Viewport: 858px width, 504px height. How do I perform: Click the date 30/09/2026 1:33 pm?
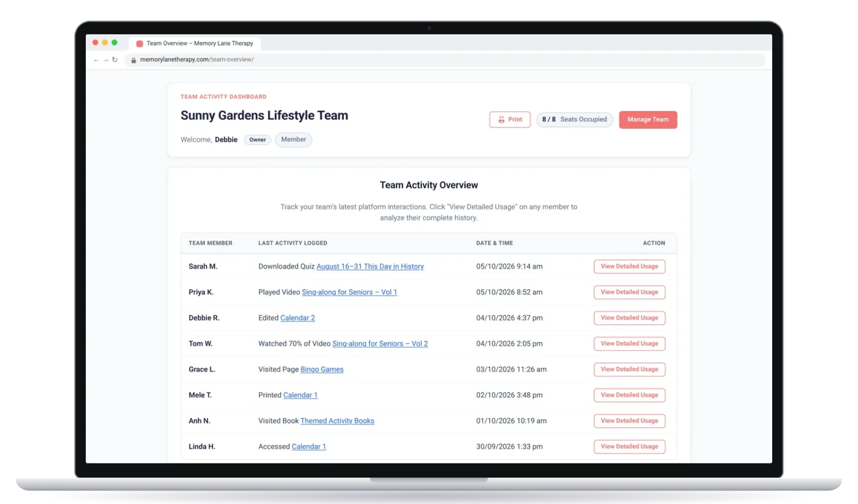510,447
